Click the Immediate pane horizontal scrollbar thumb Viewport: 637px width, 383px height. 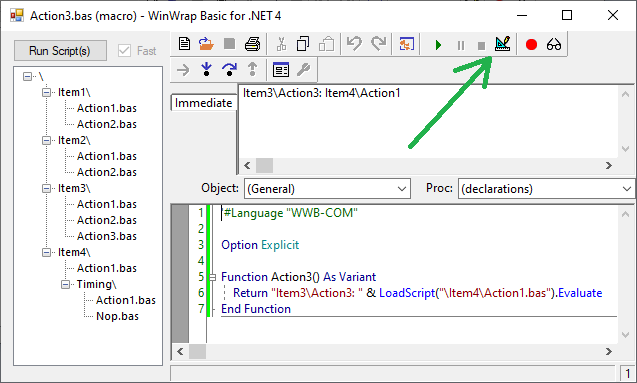(264, 166)
